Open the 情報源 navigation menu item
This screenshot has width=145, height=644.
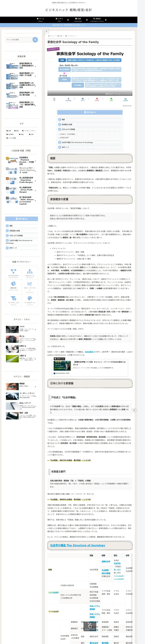[97, 20]
